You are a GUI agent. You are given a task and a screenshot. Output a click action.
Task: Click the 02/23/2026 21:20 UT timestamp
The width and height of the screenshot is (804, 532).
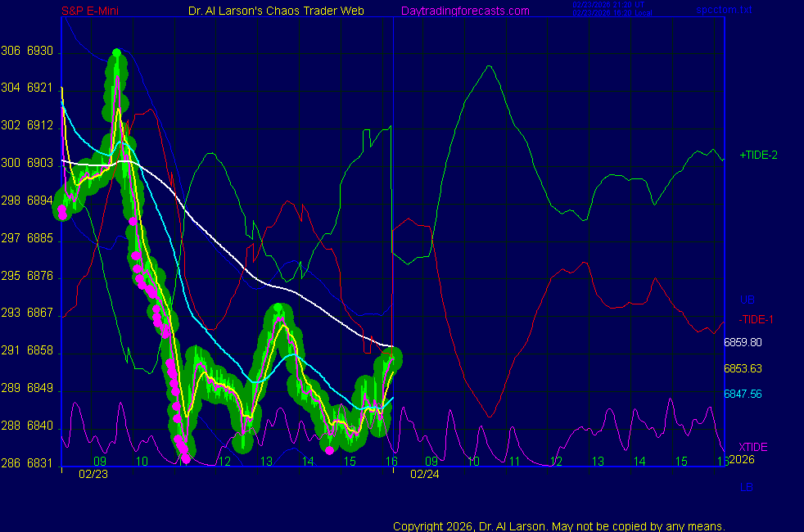tap(610, 6)
